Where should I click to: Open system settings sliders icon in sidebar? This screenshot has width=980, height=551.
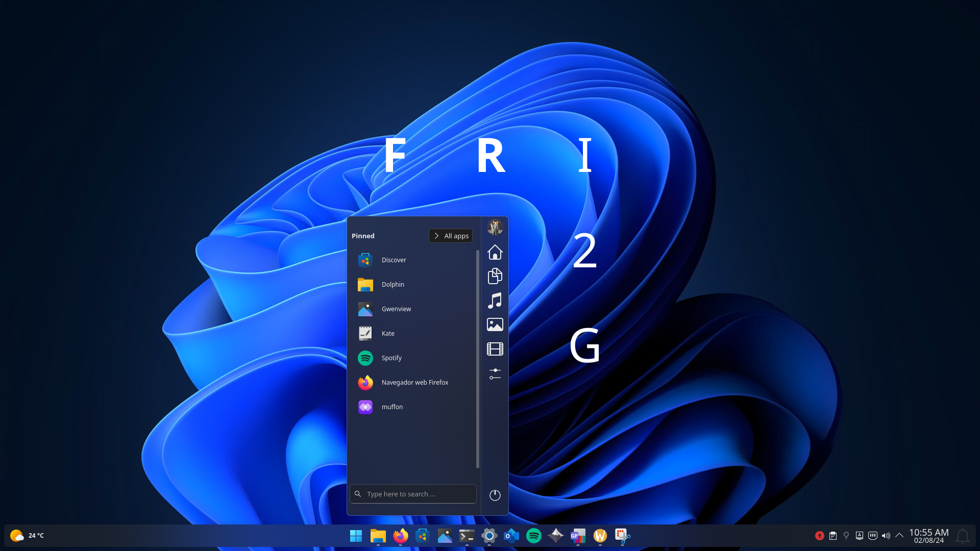tap(495, 374)
